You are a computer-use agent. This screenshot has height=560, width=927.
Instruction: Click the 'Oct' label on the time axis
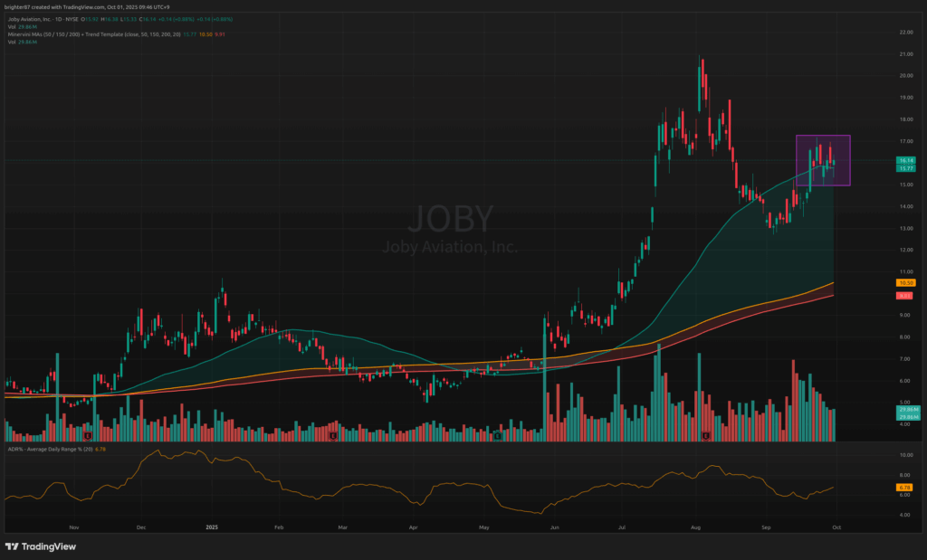coord(836,526)
